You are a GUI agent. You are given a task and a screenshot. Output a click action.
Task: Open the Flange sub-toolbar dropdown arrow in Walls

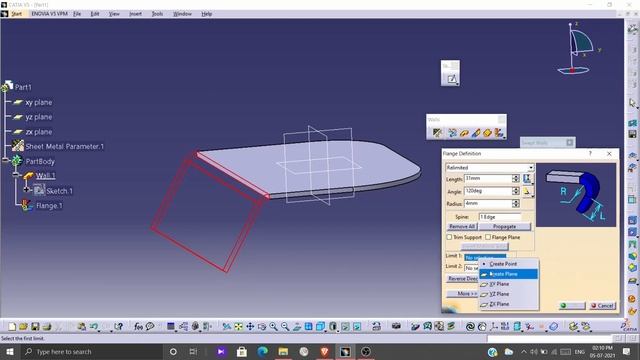coord(504,138)
